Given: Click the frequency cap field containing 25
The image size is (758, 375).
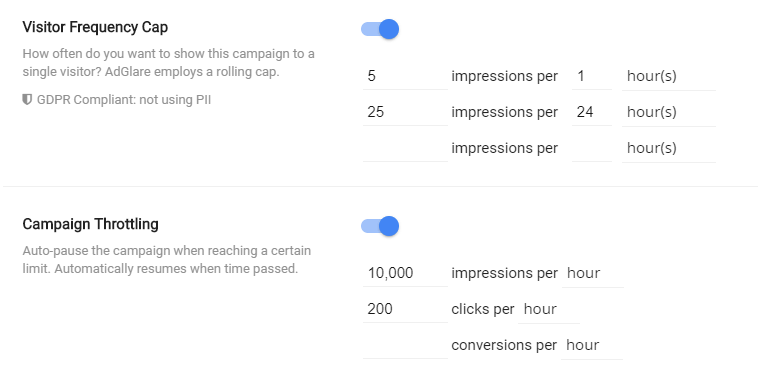Looking at the screenshot, I should click(x=405, y=113).
